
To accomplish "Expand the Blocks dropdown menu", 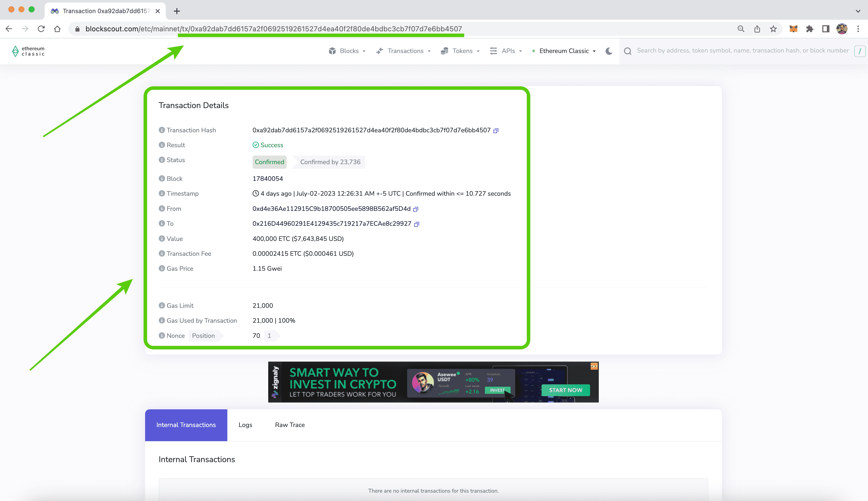I will [347, 51].
